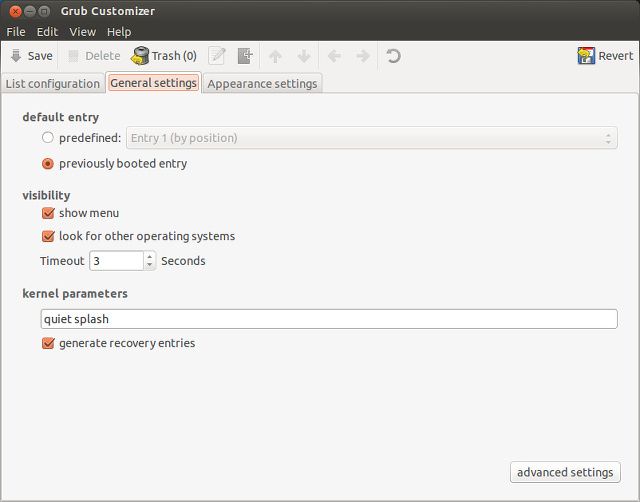This screenshot has width=640, height=502.
Task: Open the Trash (0) list
Action: pyautogui.click(x=164, y=56)
